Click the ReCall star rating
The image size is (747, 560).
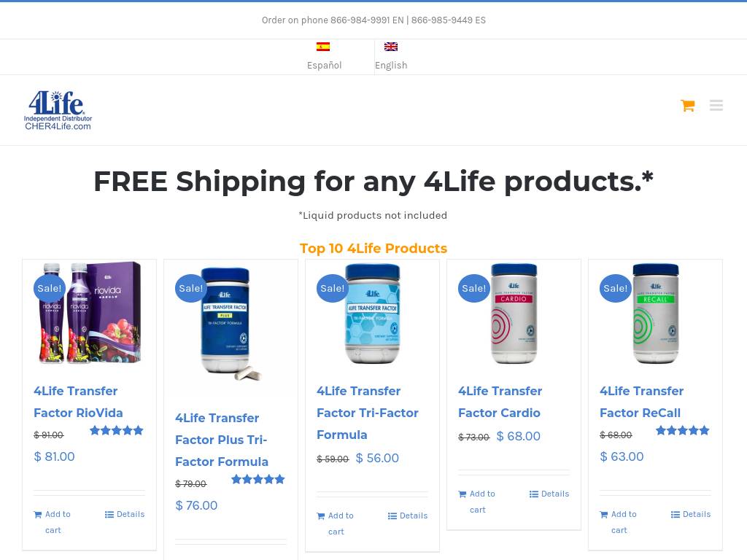point(682,431)
